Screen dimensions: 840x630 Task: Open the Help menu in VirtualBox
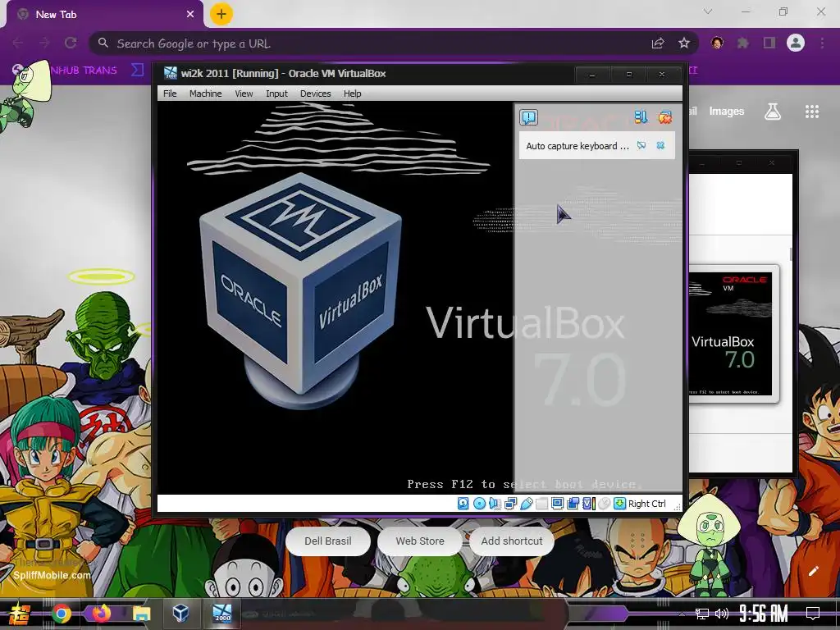pos(352,94)
